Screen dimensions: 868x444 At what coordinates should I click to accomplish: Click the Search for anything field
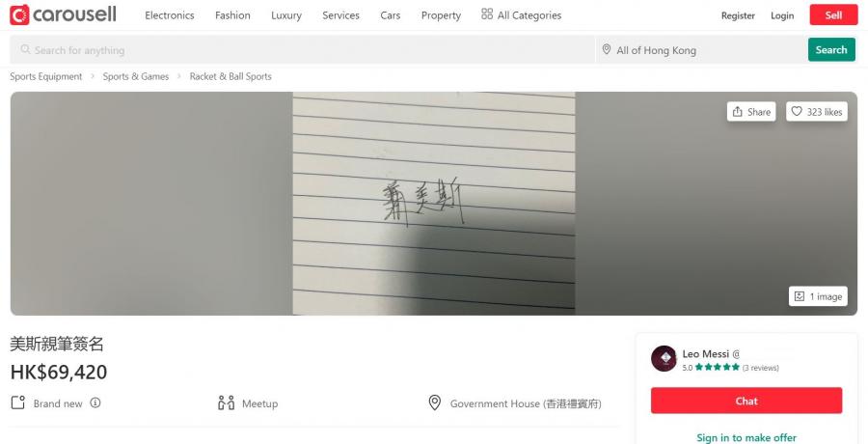tap(302, 50)
